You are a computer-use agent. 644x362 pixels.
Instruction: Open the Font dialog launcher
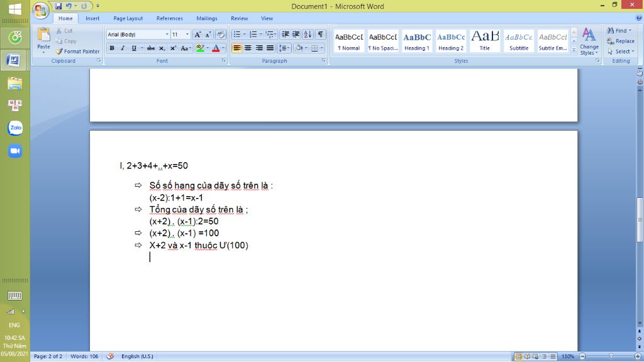click(224, 61)
